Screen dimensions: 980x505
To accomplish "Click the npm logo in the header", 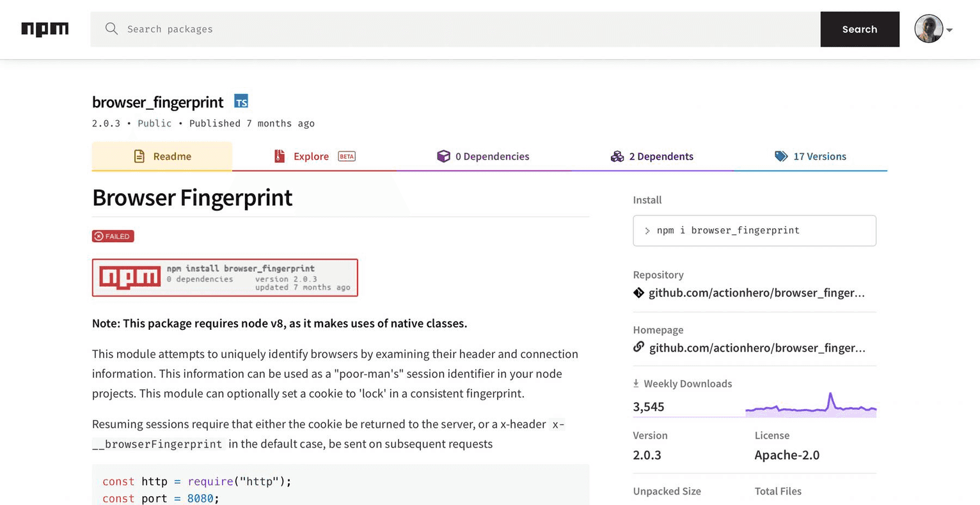I will click(45, 29).
